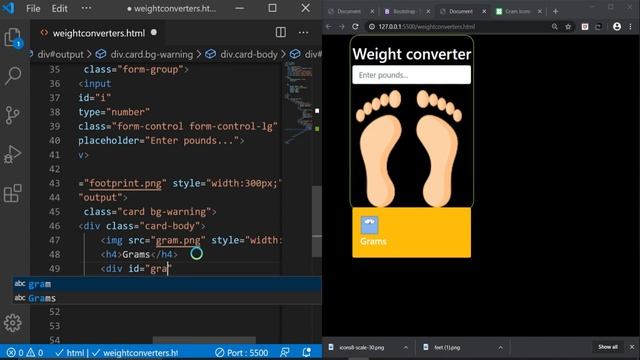Click div.card.bg-warning breadcrumb
Image resolution: width=640 pixels, height=360 pixels.
coord(151,54)
